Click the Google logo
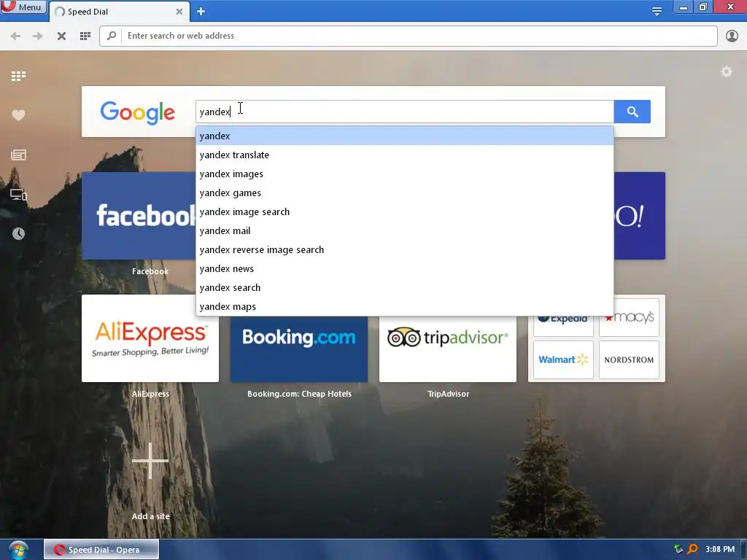 click(x=138, y=112)
